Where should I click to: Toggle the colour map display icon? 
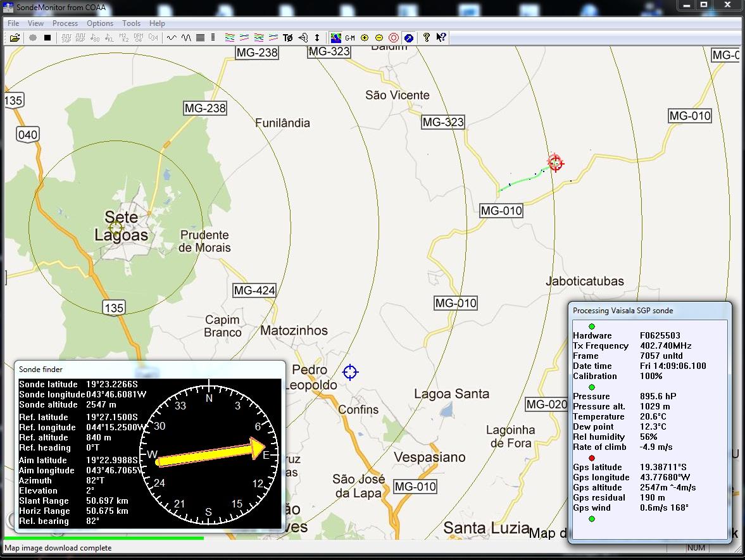[336, 37]
